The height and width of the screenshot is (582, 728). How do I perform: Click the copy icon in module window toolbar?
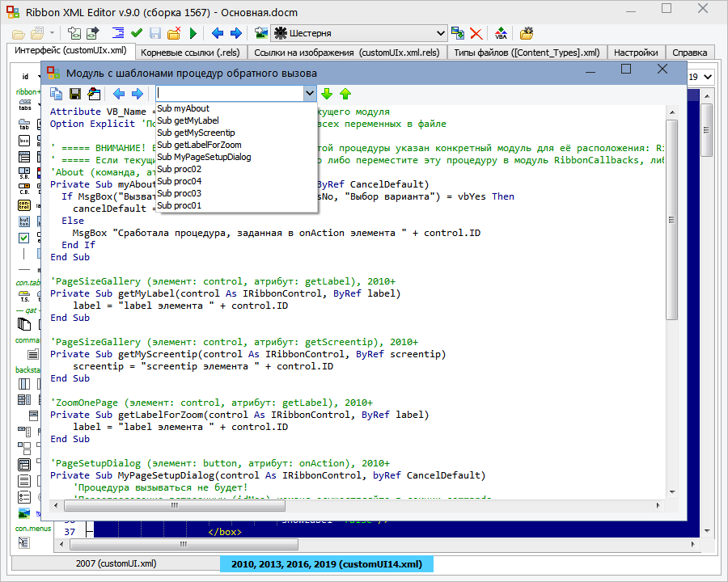pos(57,94)
